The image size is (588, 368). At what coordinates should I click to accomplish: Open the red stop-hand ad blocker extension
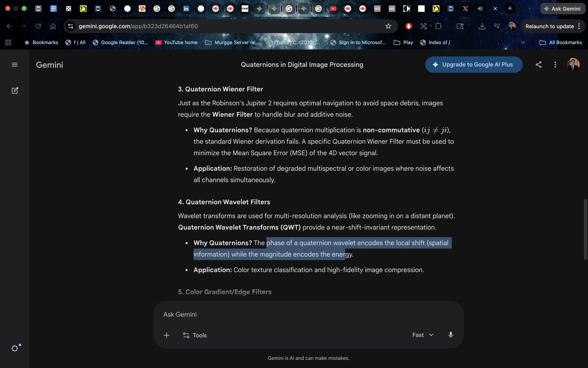coord(409,26)
